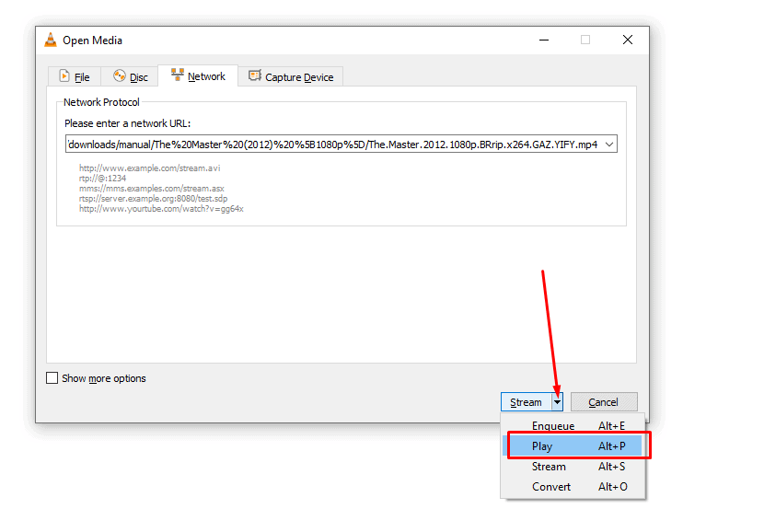Screen dimensions: 764x532
Task: Click the minimize button of Open Media
Action: [x=544, y=40]
